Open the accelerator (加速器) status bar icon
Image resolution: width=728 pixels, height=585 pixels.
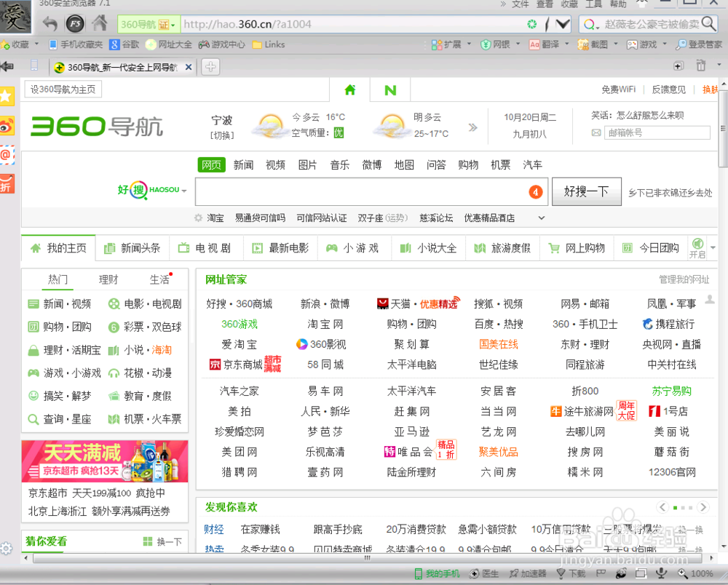(x=528, y=574)
